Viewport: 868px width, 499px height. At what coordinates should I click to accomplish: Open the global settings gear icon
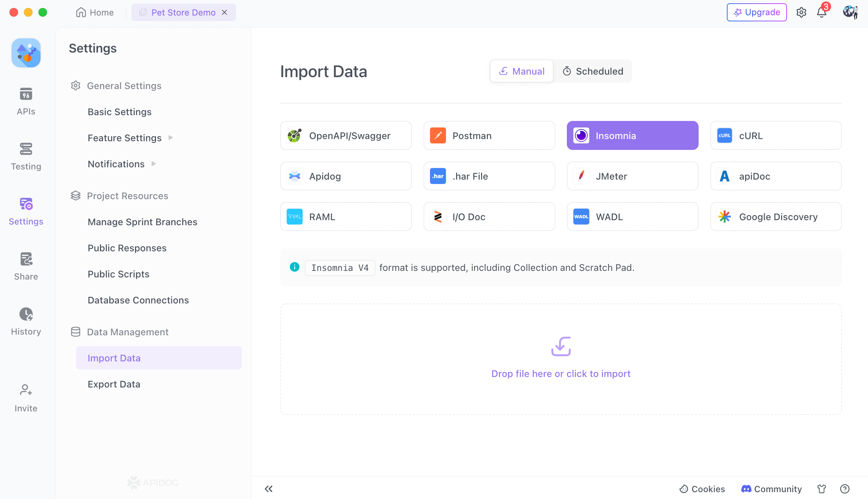[x=801, y=12]
